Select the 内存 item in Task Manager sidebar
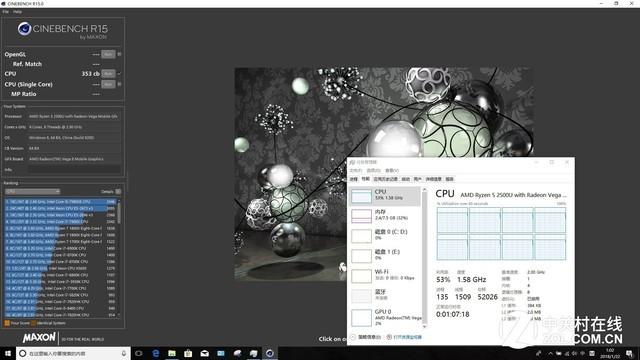Image resolution: width=640 pixels, height=360 pixels. [385, 216]
